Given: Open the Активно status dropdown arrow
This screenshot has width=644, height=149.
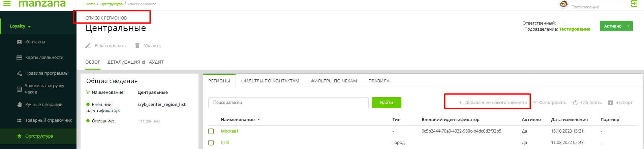Looking at the screenshot, I should (628, 26).
